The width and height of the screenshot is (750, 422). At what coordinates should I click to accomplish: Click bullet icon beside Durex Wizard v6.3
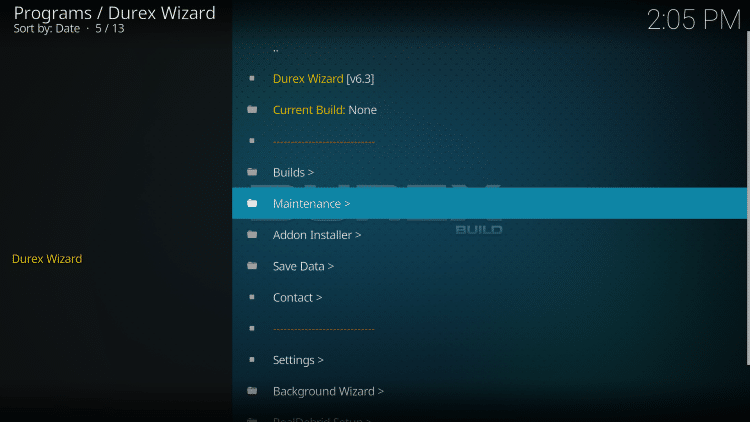[252, 78]
